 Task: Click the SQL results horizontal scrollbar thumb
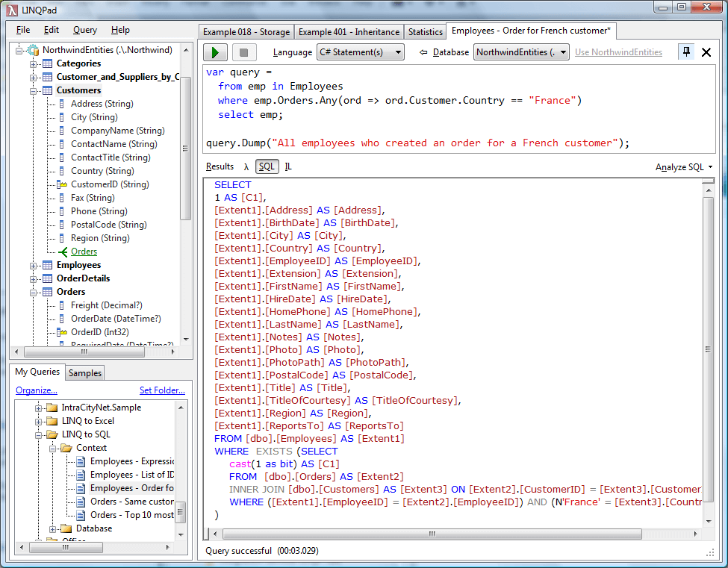tap(432, 534)
